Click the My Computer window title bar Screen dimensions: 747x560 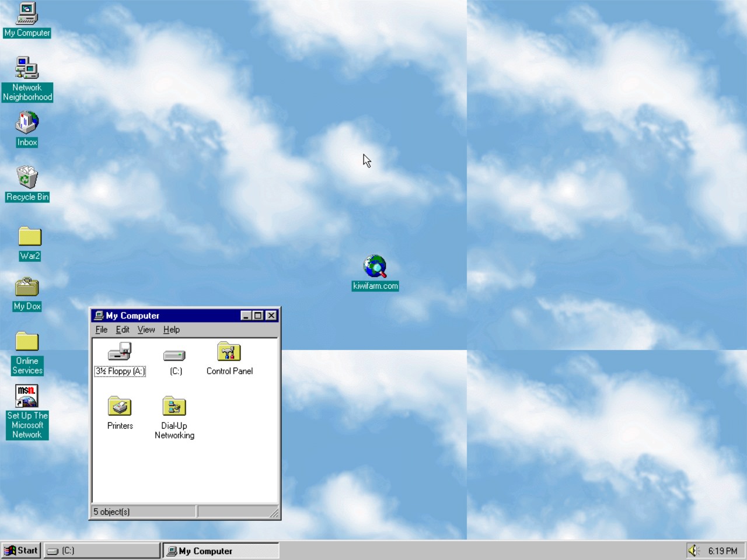[x=185, y=316]
